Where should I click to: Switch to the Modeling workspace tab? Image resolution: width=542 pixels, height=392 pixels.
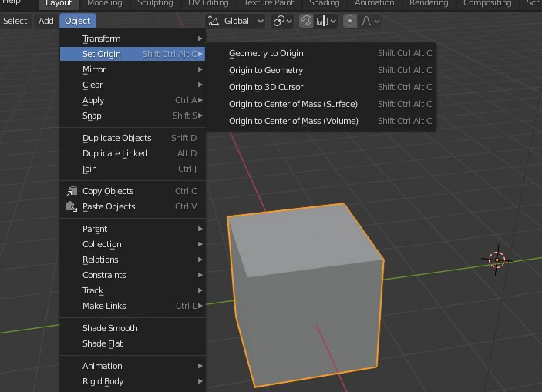(x=104, y=3)
